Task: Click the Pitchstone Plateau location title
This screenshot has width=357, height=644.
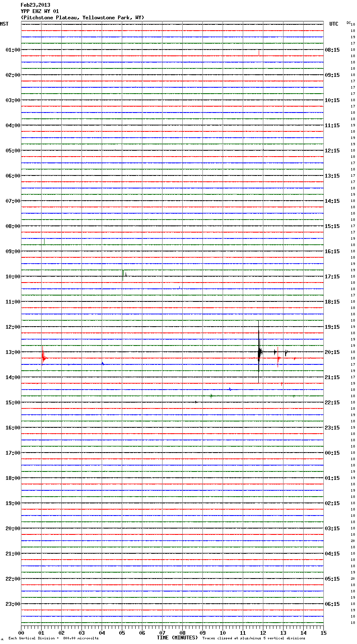Action: pos(82,18)
